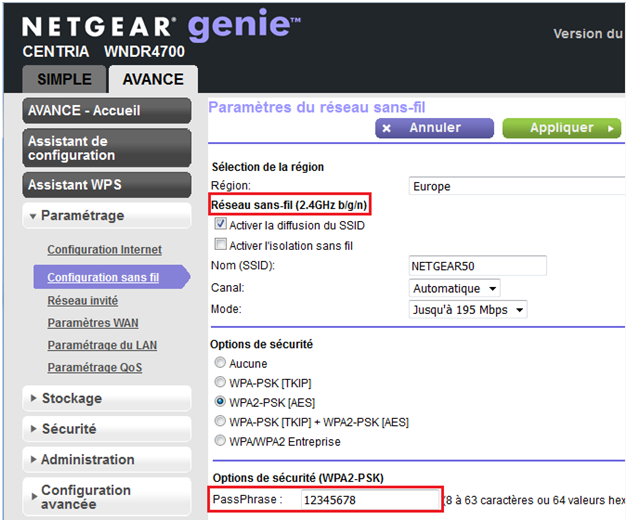628x522 pixels.
Task: Open Configuration Internet link
Action: click(x=105, y=250)
